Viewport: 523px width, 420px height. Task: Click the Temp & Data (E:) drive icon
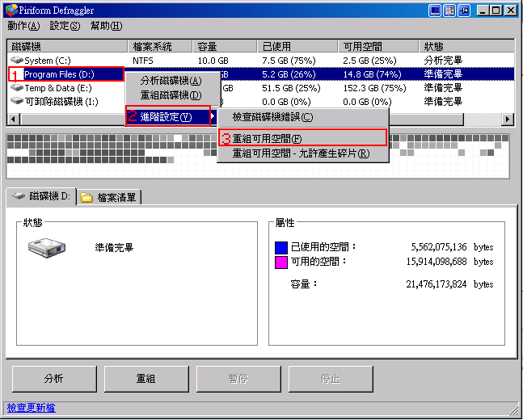click(17, 88)
